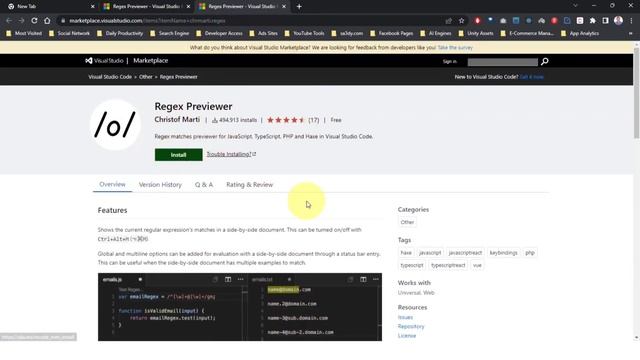Click the star rating icons

point(286,120)
